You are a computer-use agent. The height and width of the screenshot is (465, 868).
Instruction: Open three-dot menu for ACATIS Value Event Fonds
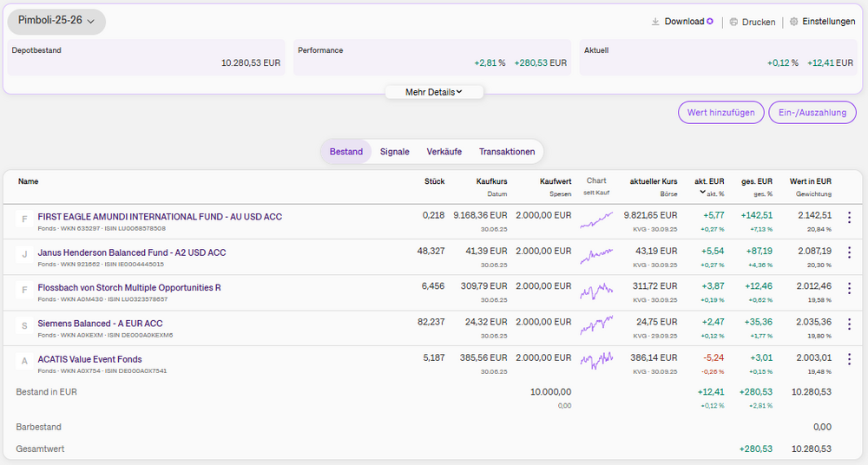pyautogui.click(x=849, y=359)
